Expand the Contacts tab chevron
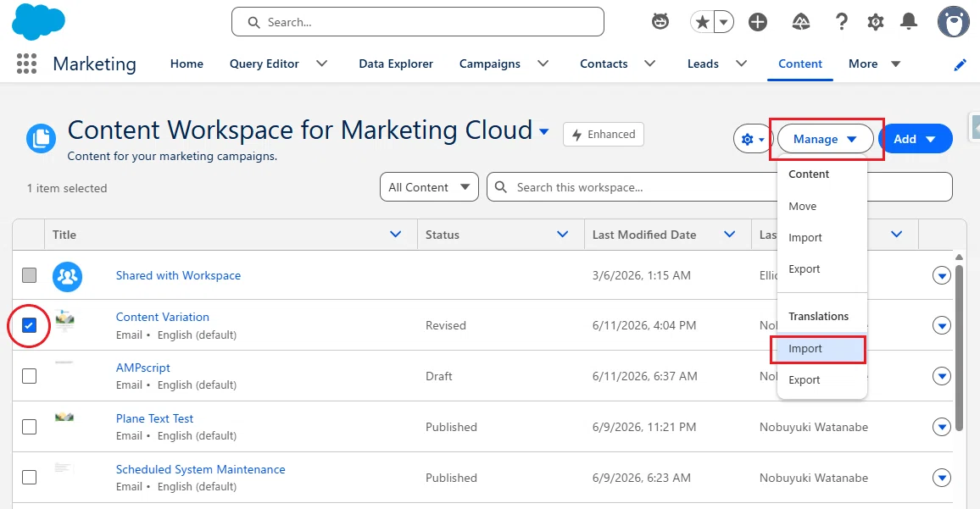The width and height of the screenshot is (980, 509). pyautogui.click(x=649, y=64)
